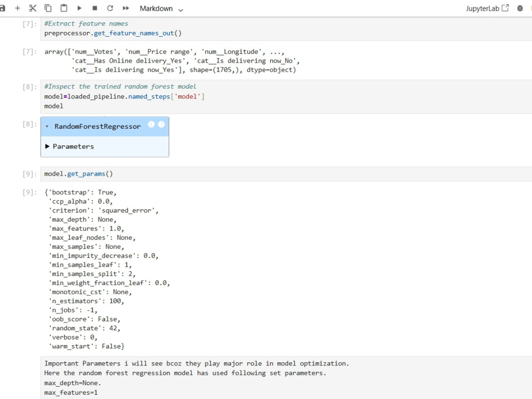Click the get_feature_names_out code cell

coord(286,29)
